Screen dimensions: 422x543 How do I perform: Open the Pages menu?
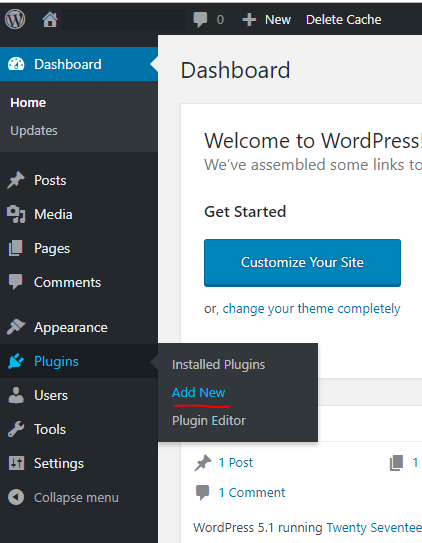(52, 249)
